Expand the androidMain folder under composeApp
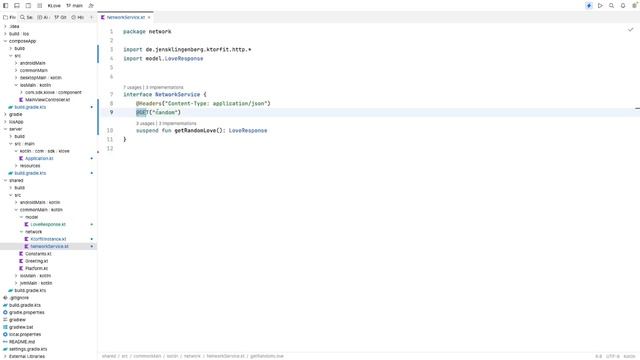Viewport: 640px width, 360px height. tap(16, 63)
